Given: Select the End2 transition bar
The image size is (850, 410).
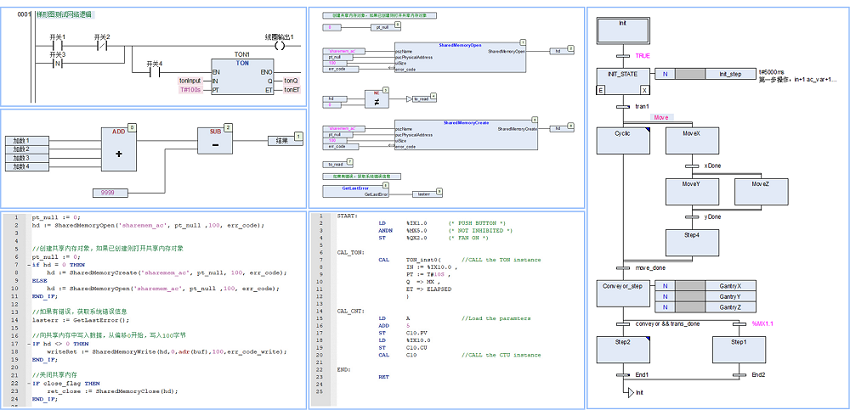Looking at the screenshot, I should coord(739,375).
